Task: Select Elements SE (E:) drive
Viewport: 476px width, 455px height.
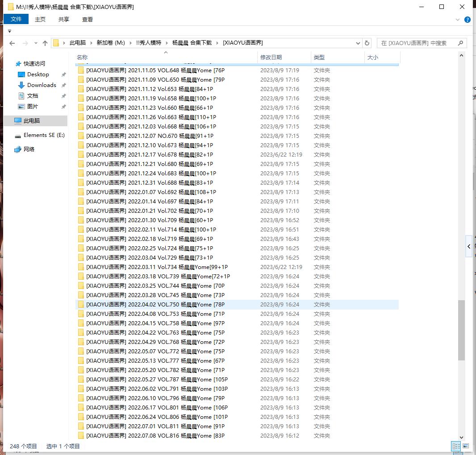Action: pyautogui.click(x=44, y=135)
